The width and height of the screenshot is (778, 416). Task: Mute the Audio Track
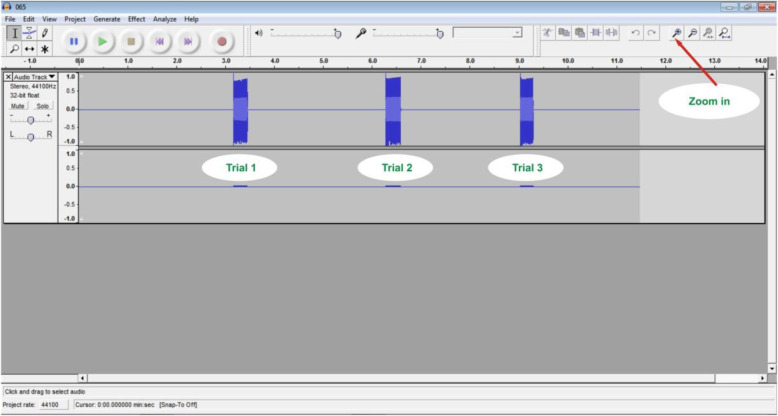pos(18,105)
